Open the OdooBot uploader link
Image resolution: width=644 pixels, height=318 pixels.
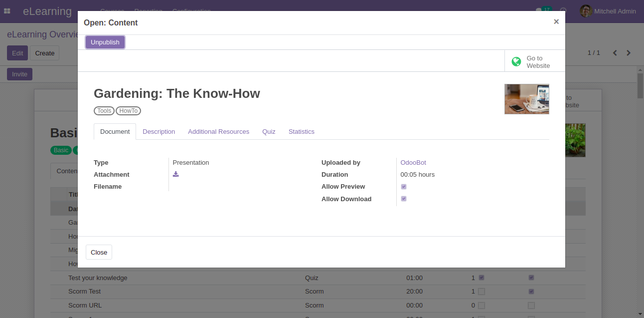pyautogui.click(x=413, y=163)
